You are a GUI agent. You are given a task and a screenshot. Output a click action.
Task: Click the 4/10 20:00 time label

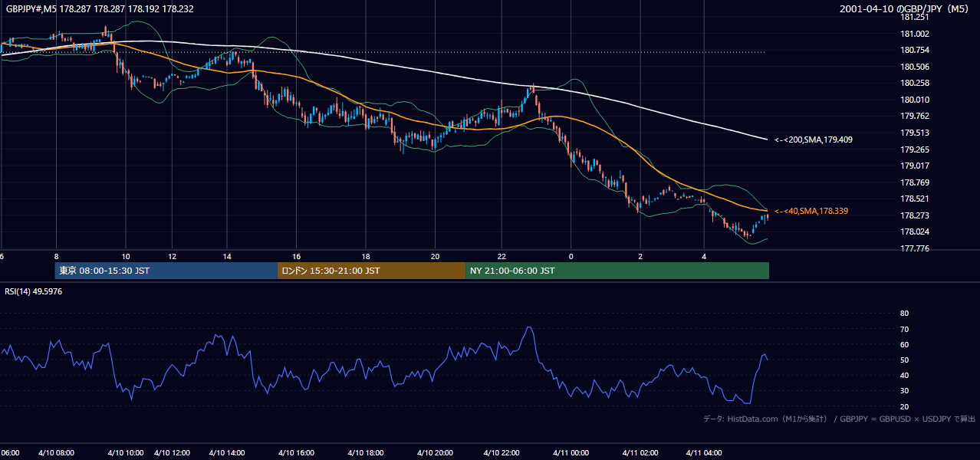pos(436,452)
